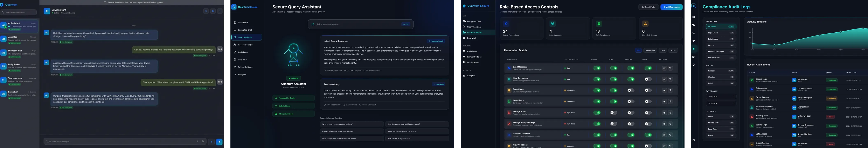Open the three-dot more options in chat header

tap(220, 11)
